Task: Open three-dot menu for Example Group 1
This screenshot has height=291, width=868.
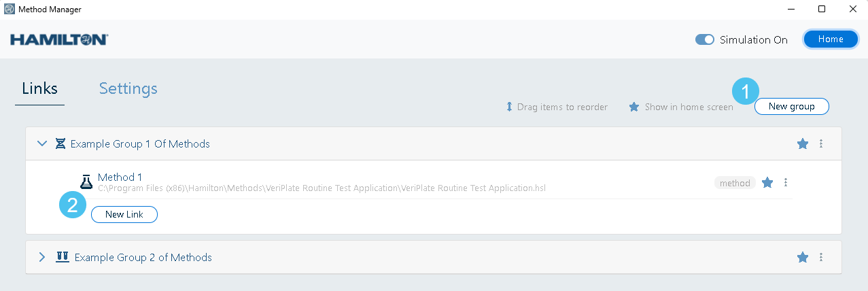Action: coord(821,144)
